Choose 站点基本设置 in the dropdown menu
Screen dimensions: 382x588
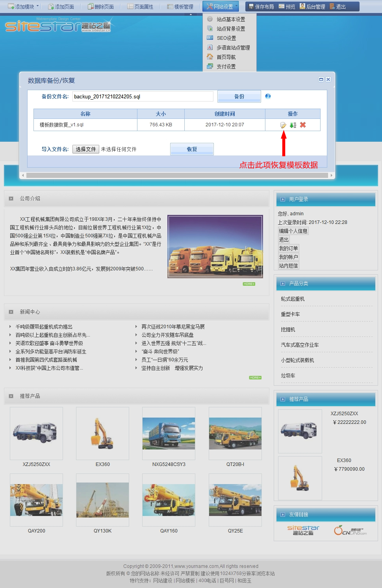(231, 19)
